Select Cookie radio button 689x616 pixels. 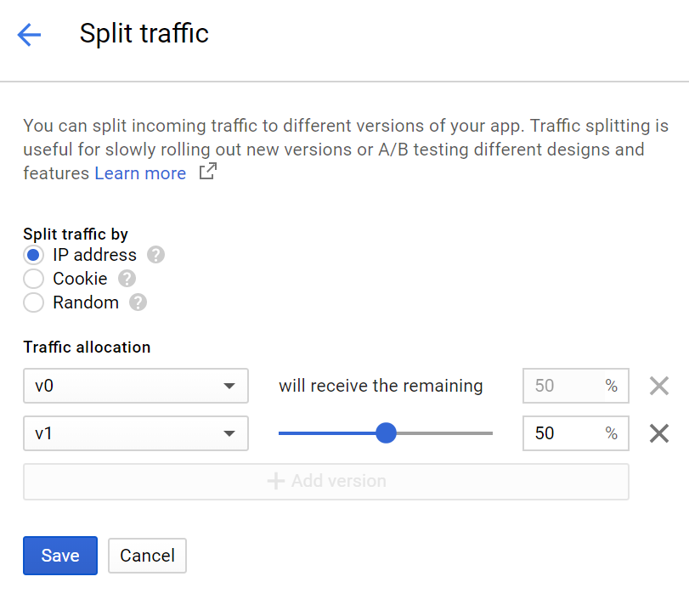pos(34,279)
